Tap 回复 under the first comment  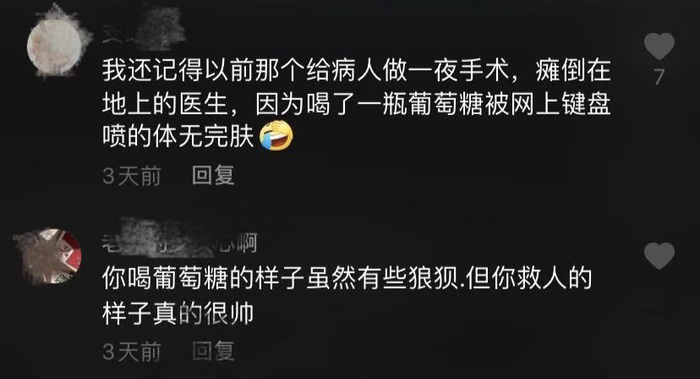(x=213, y=175)
